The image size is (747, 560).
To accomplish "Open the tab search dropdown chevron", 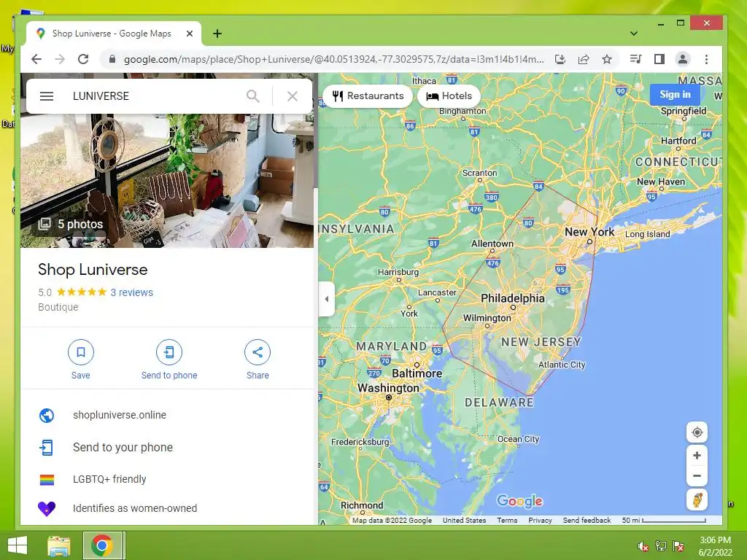I will pos(634,34).
